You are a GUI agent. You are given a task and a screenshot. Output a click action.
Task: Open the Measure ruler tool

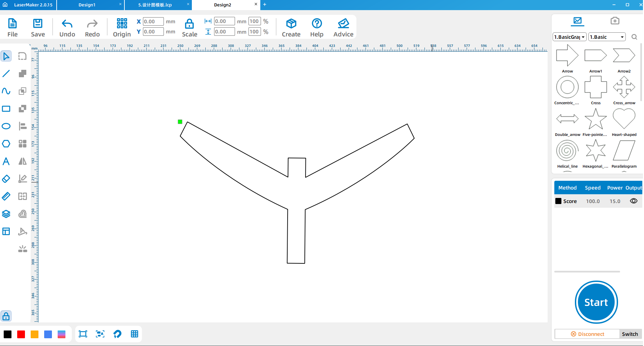point(6,196)
